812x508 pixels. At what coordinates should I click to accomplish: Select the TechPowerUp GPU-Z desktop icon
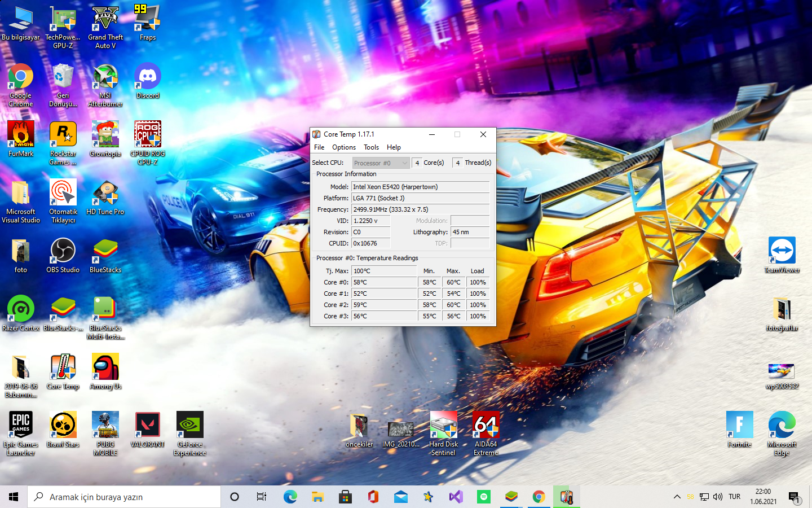pos(63,27)
